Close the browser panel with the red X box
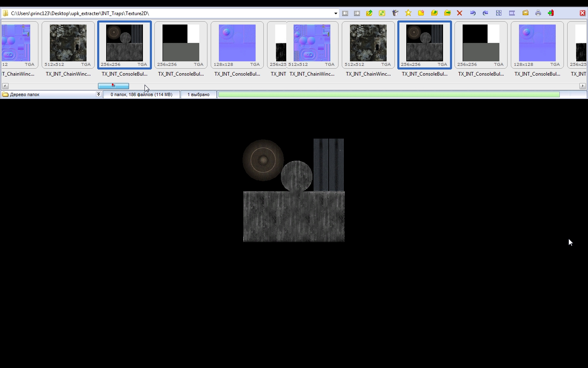The image size is (588, 368). (583, 13)
